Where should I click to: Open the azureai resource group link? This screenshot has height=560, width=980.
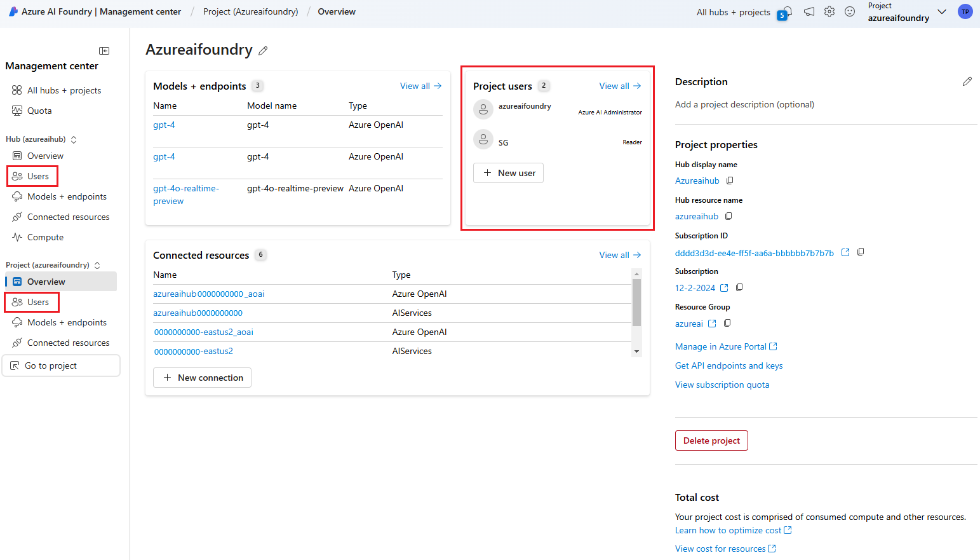point(689,324)
